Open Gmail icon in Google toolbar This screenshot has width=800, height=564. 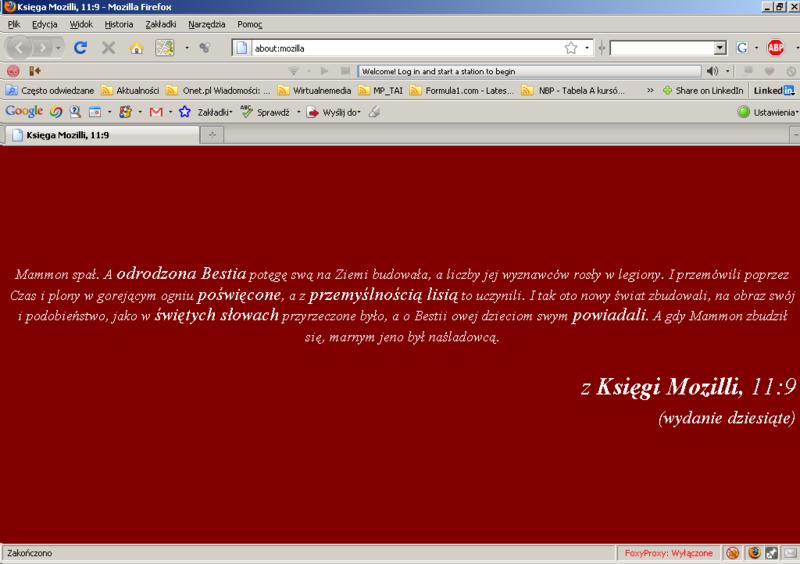[x=155, y=112]
